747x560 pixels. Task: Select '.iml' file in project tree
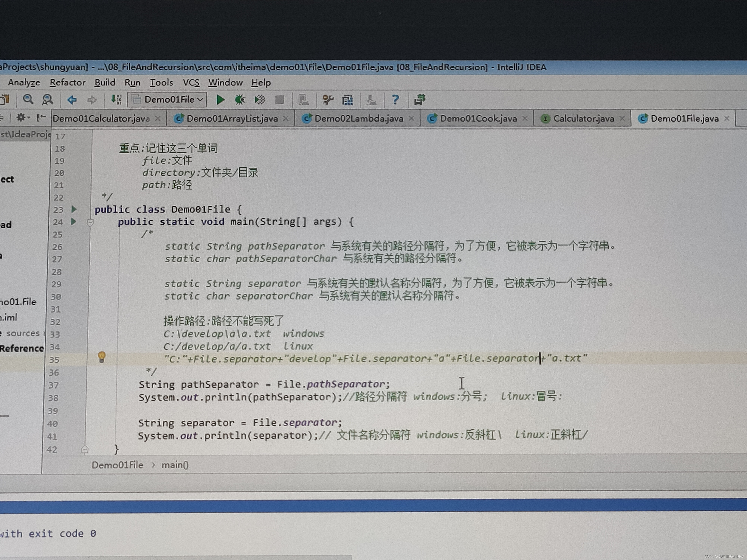tap(8, 317)
